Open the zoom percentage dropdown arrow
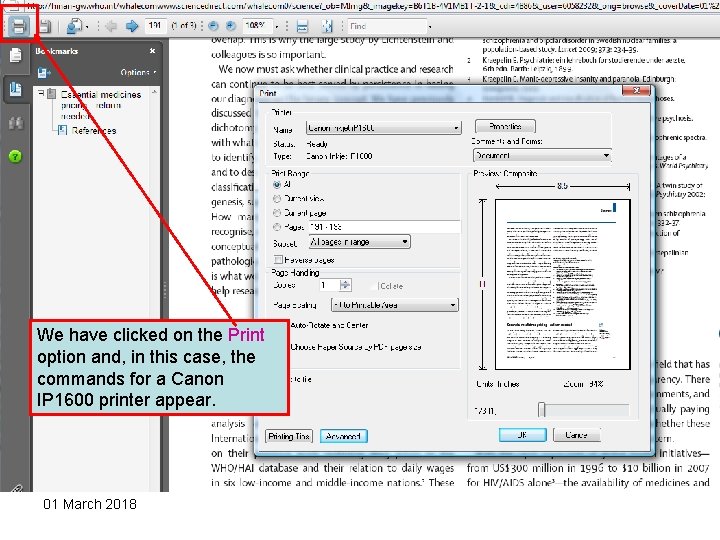Viewport: 720px width, 540px height. pos(276,27)
